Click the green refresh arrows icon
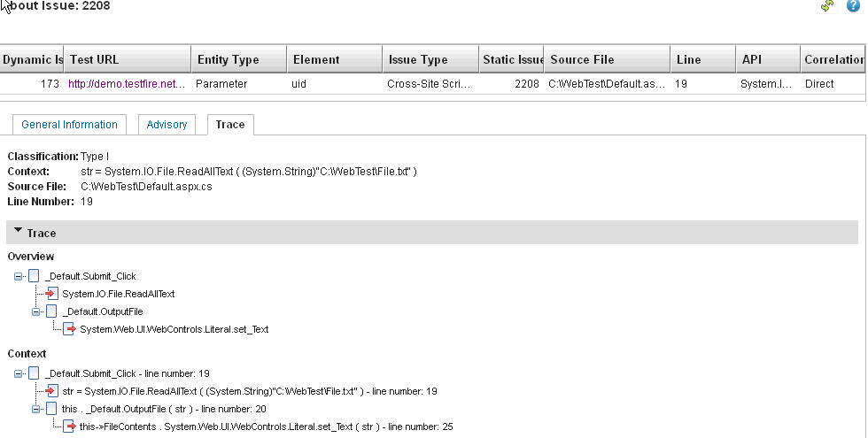The image size is (868, 438). pyautogui.click(x=827, y=6)
